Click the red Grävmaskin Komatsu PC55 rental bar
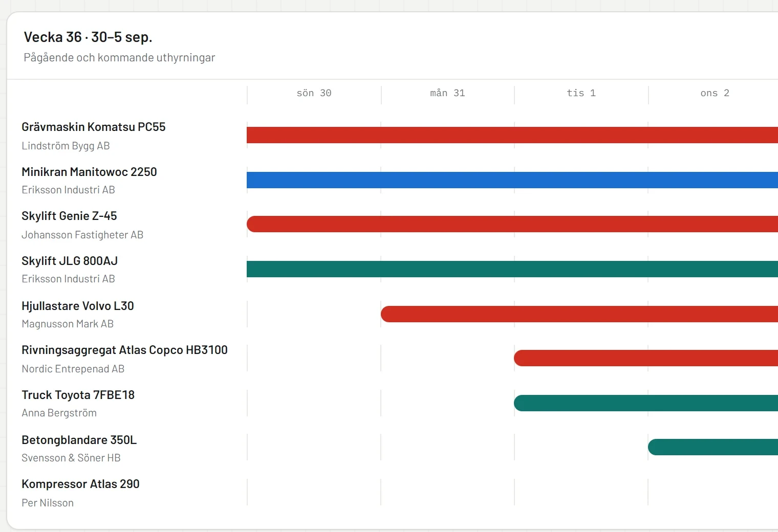This screenshot has height=532, width=778. point(512,135)
